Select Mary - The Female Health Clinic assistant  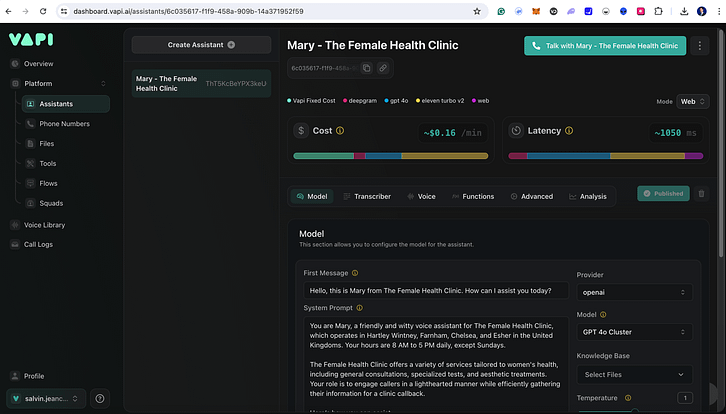click(201, 83)
